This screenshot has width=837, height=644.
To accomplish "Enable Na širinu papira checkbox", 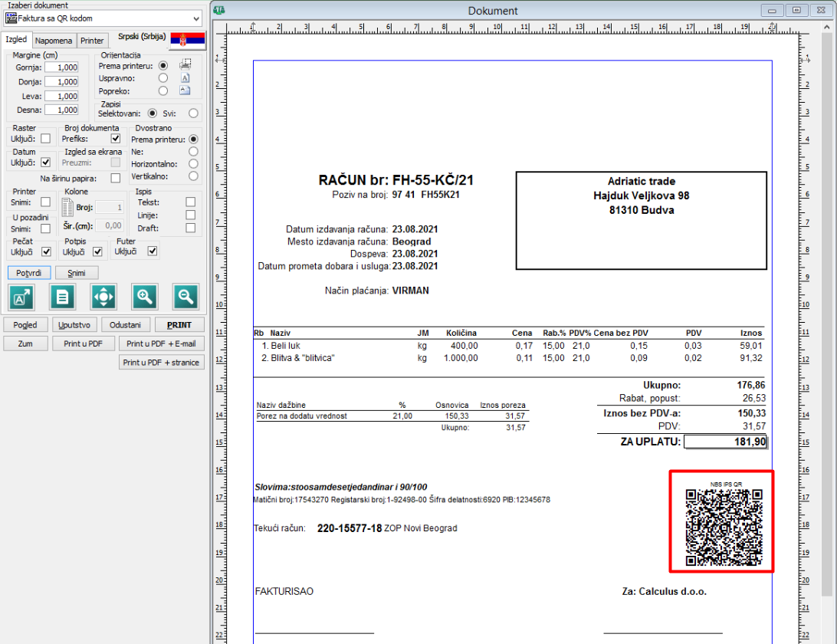I will (115, 178).
